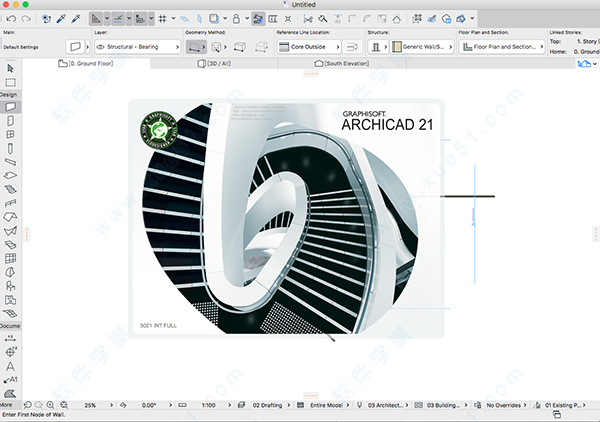Select the Beam tool

(10, 162)
